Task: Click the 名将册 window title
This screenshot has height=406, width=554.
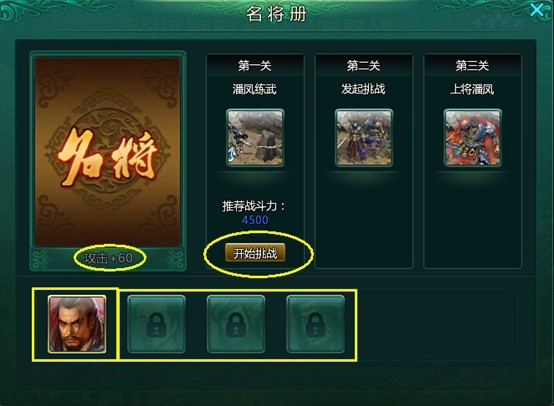Action: point(276,14)
